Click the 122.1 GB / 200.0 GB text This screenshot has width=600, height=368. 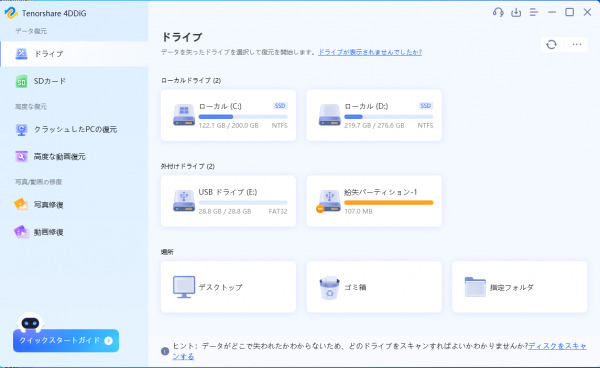[x=228, y=125]
